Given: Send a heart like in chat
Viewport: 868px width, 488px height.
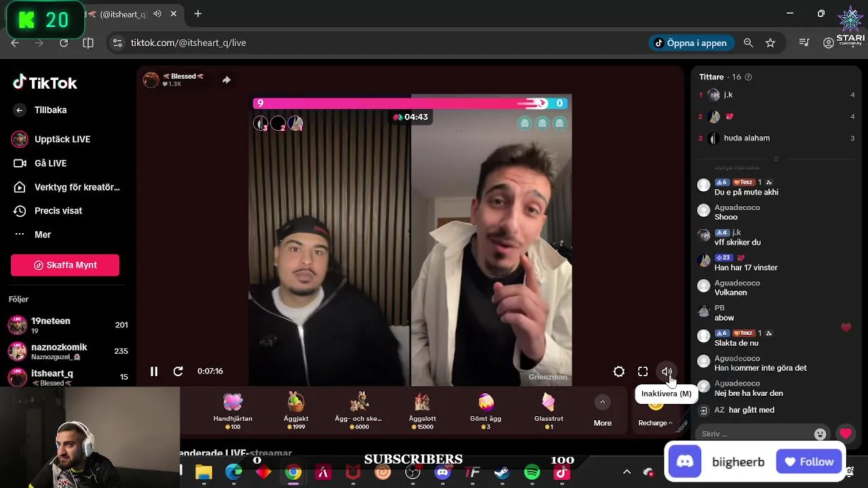Looking at the screenshot, I should [845, 434].
